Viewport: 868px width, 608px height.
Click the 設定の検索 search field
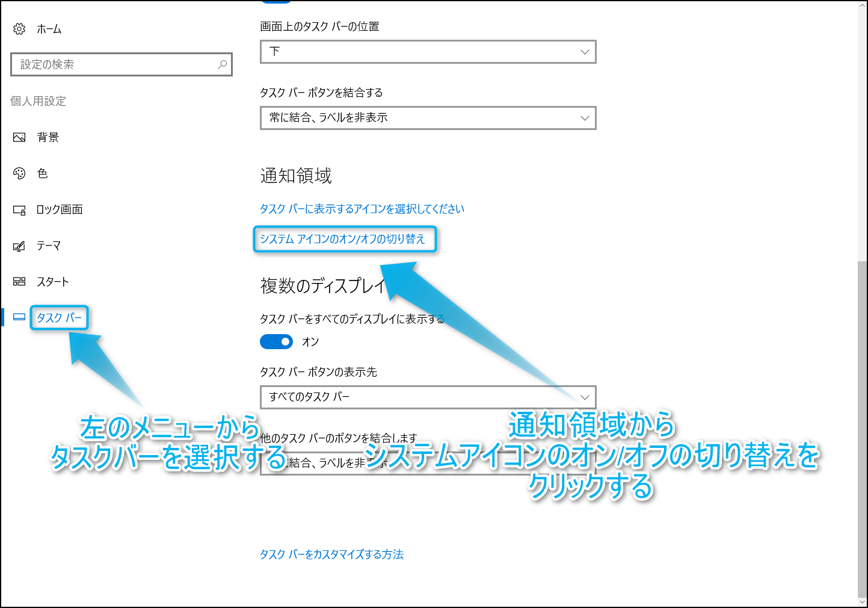point(114,64)
